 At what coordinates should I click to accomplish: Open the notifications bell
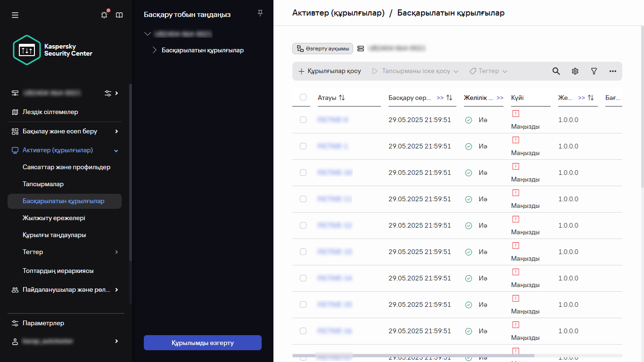(104, 15)
